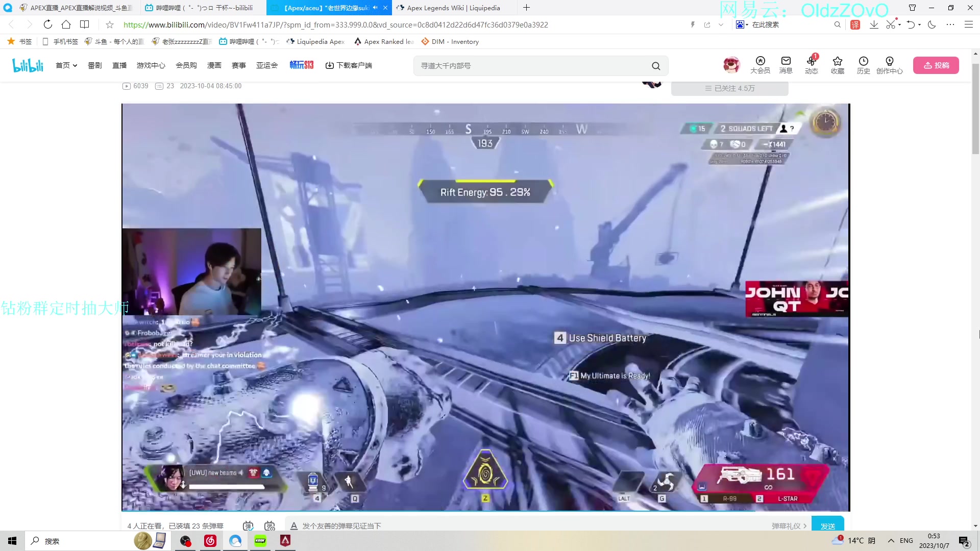Go to browser home page icon
Screen dimensions: 980x551
point(66,24)
